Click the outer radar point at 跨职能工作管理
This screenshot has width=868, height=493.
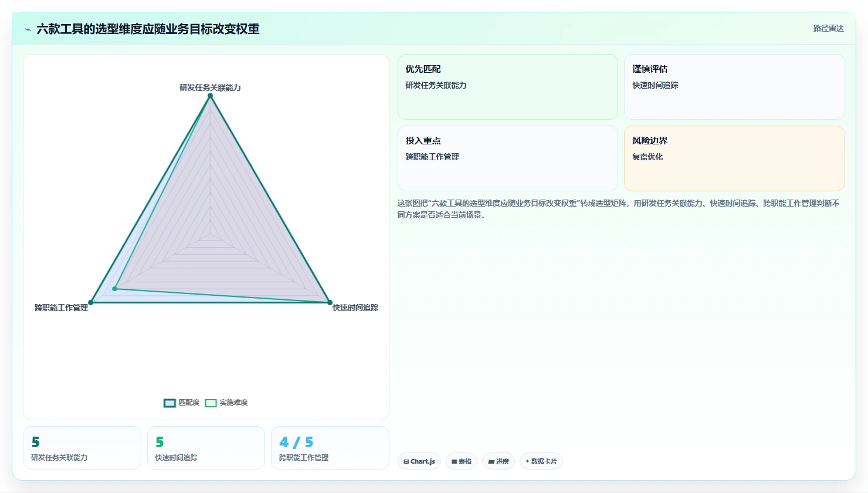point(91,303)
